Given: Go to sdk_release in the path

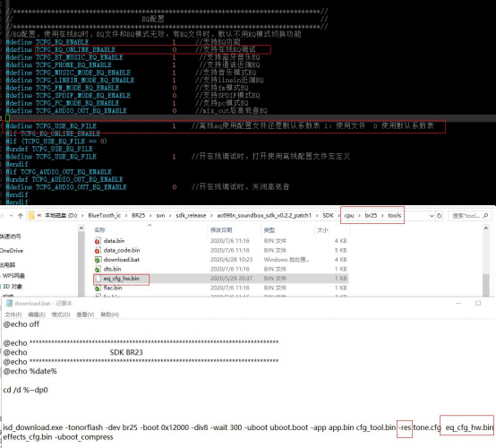Looking at the screenshot, I should point(191,216).
